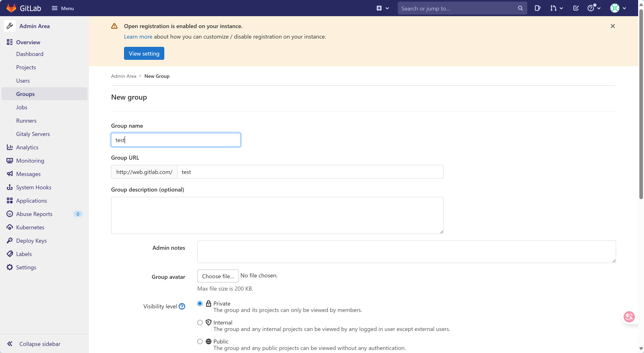This screenshot has width=644, height=353.
Task: Click the Abuse Reports face icon
Action: tap(10, 214)
